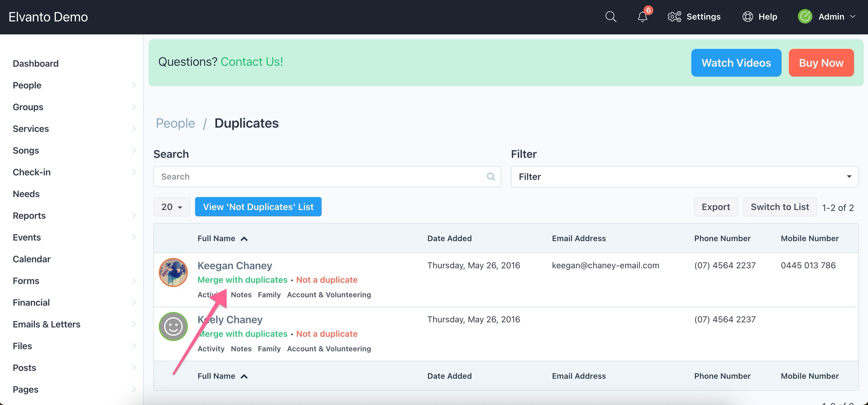868x405 pixels.
Task: Open the 20 per-page dropdown
Action: point(172,207)
